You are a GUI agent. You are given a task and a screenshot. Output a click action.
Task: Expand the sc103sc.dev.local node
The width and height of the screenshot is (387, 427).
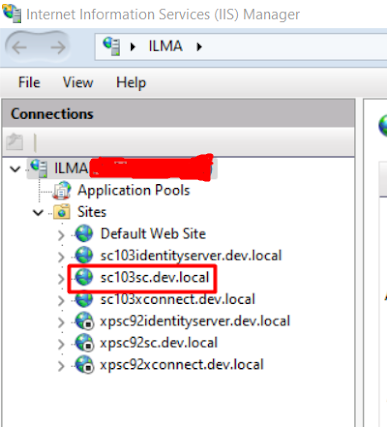point(61,279)
